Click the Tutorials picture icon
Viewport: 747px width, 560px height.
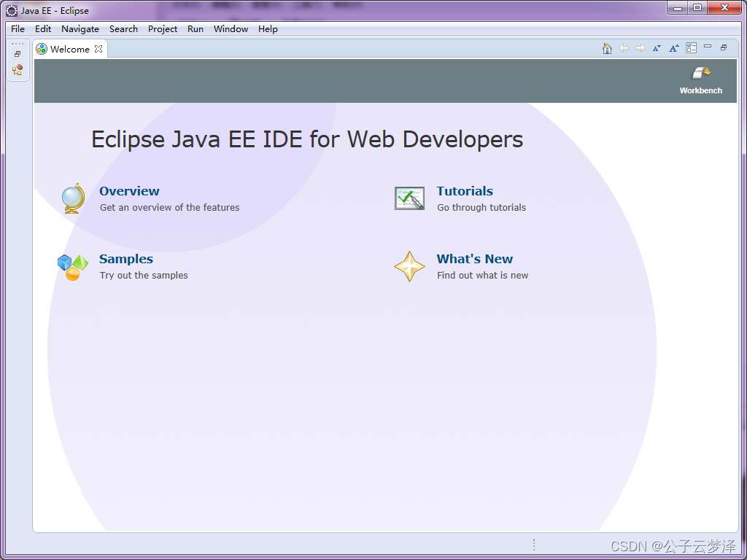point(409,198)
